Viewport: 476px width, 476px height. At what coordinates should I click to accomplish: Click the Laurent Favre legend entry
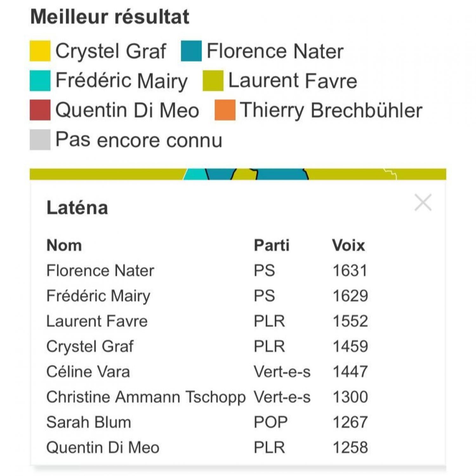(292, 80)
